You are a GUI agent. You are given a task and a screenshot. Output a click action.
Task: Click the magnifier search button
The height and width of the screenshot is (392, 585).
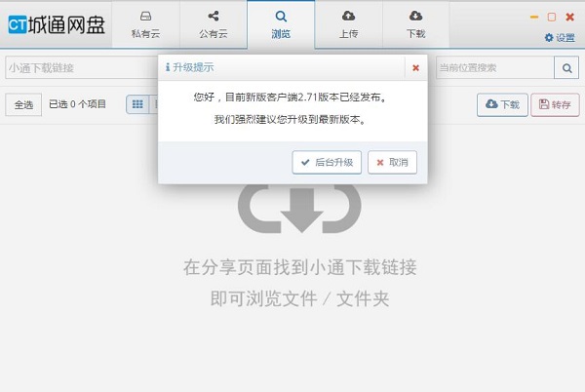click(566, 68)
